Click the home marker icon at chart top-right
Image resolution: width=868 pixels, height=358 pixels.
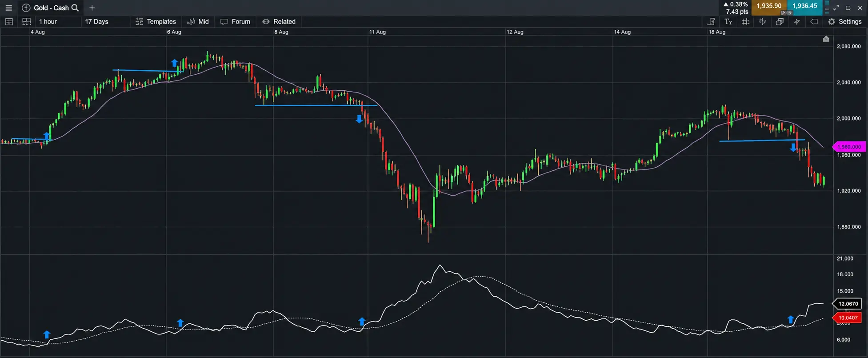click(826, 39)
